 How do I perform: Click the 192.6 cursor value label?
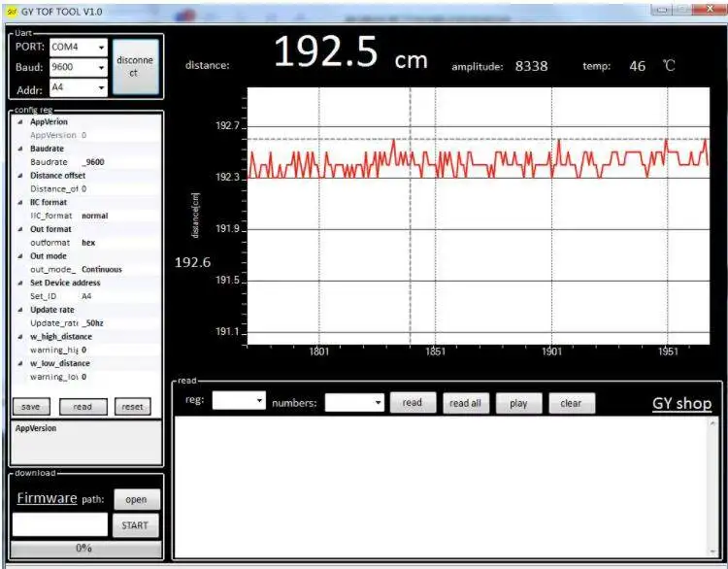192,263
